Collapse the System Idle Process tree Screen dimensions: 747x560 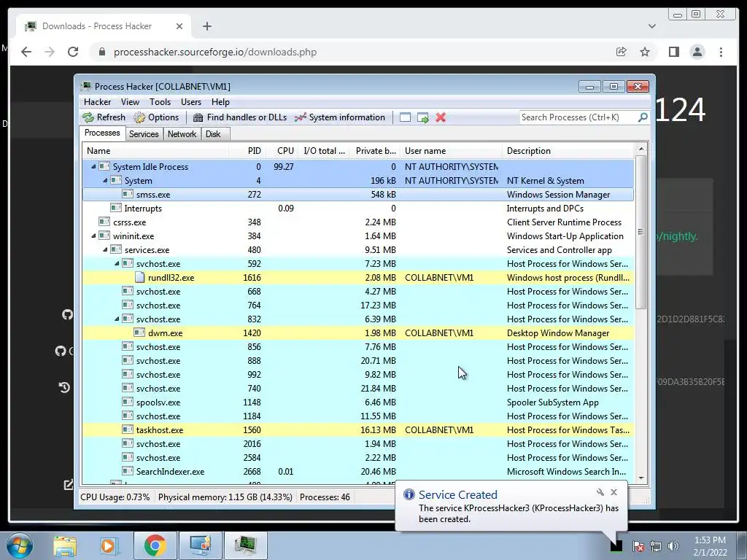point(93,167)
